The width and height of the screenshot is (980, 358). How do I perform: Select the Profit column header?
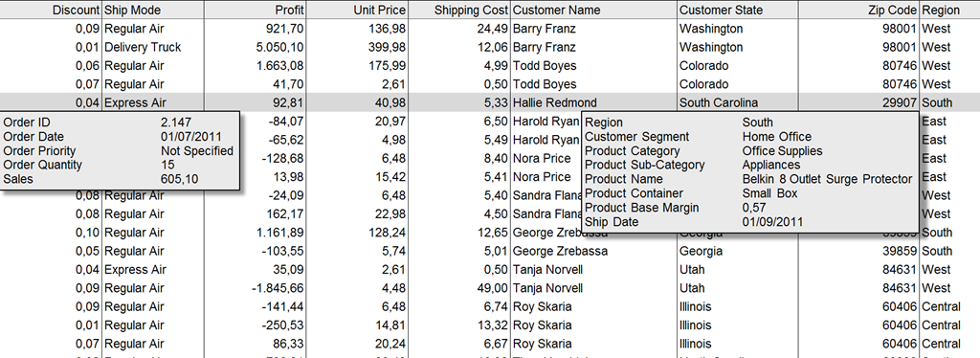pos(255,10)
